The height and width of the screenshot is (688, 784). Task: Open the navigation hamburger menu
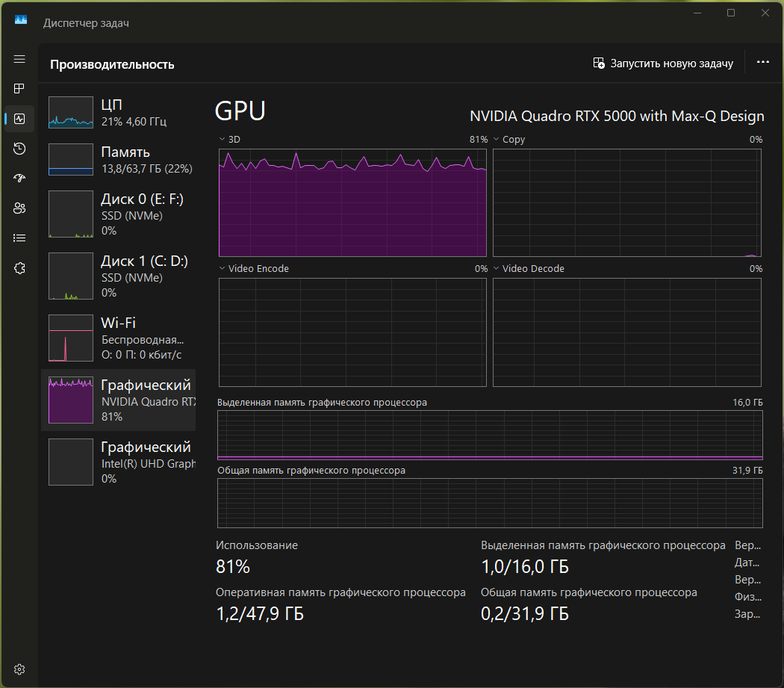(x=19, y=59)
